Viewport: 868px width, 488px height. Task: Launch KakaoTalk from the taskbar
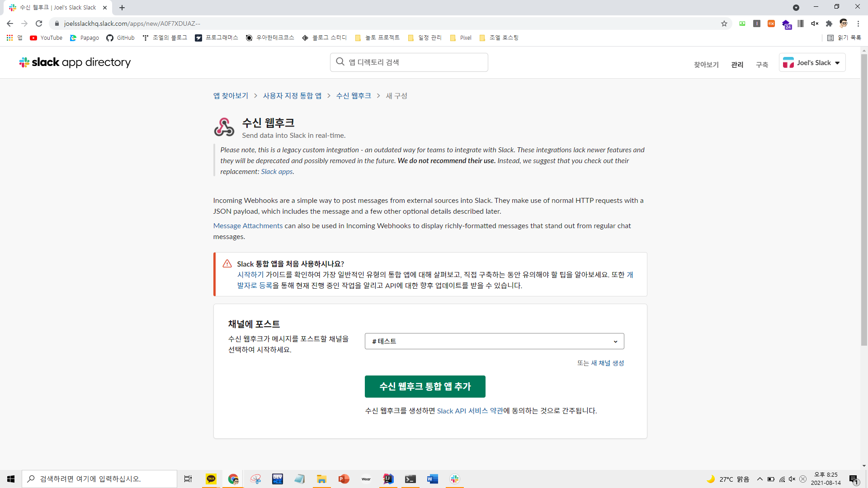click(211, 479)
